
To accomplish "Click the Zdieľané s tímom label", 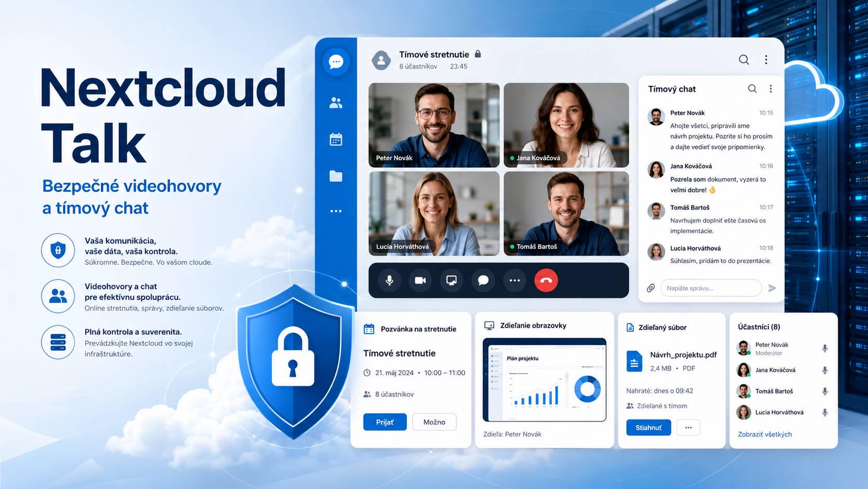I will click(x=662, y=406).
